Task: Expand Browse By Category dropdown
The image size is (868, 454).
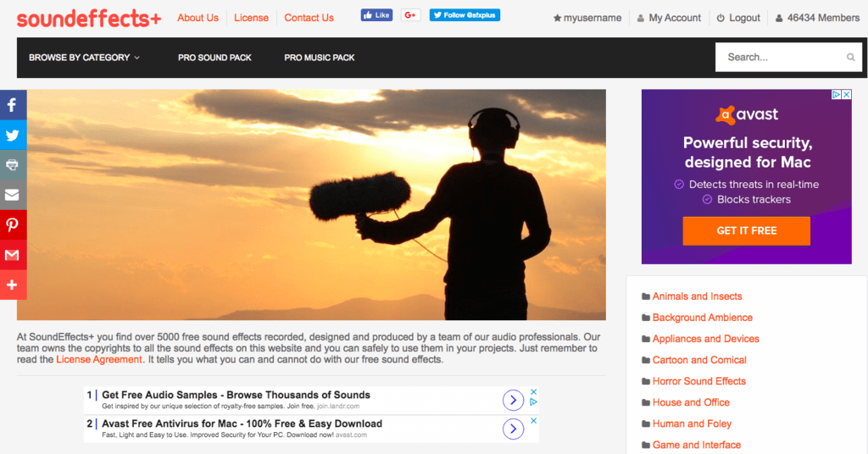Action: click(84, 58)
